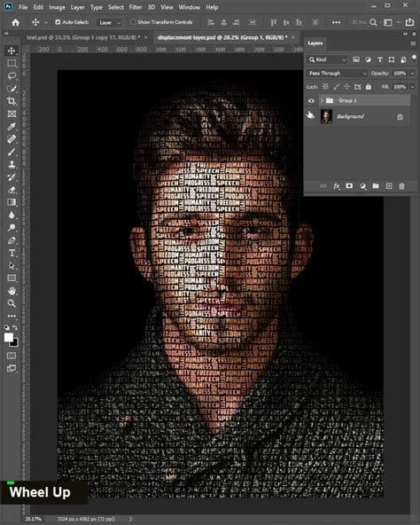Select the Brush tool

[12, 152]
